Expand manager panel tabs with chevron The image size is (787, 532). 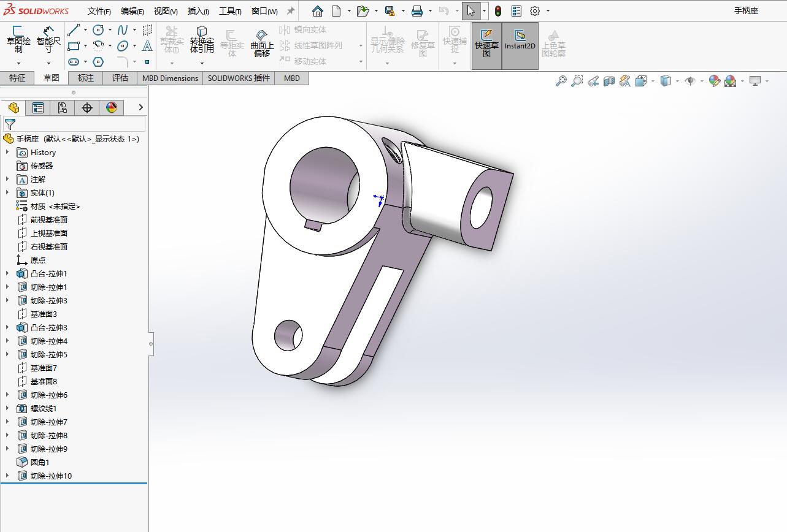click(140, 108)
